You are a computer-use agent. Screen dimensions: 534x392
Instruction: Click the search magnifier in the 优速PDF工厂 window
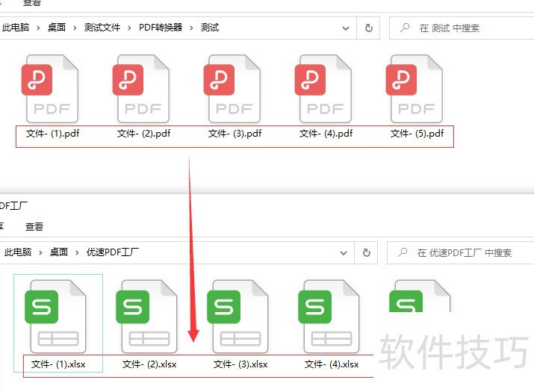click(x=403, y=252)
